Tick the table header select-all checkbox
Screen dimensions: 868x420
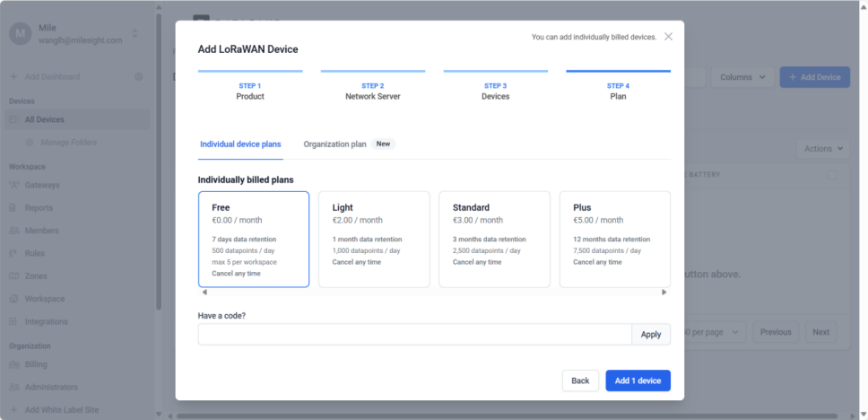831,175
